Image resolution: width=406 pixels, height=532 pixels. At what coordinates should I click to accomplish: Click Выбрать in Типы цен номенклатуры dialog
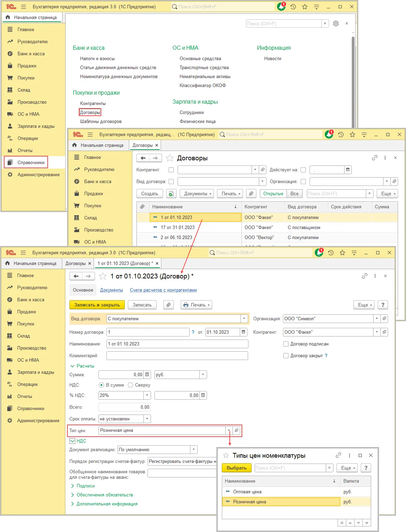pos(237,468)
